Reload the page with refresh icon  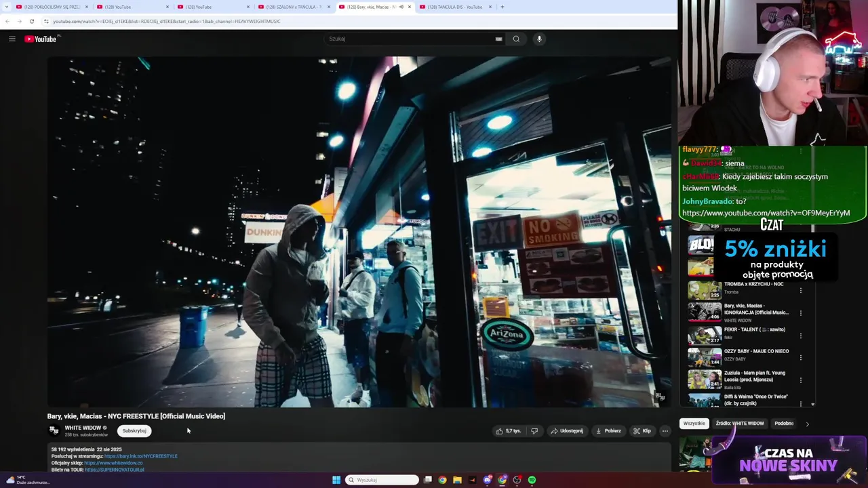31,21
